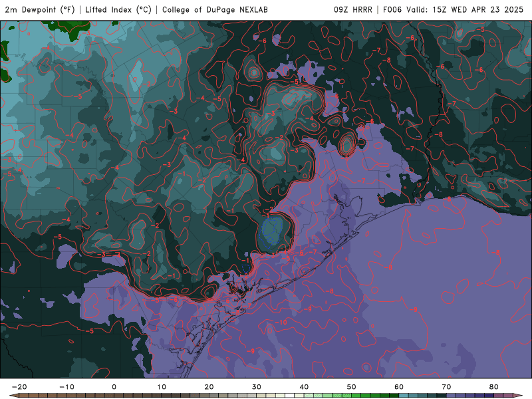Click the "20" color scale label

[209, 387]
